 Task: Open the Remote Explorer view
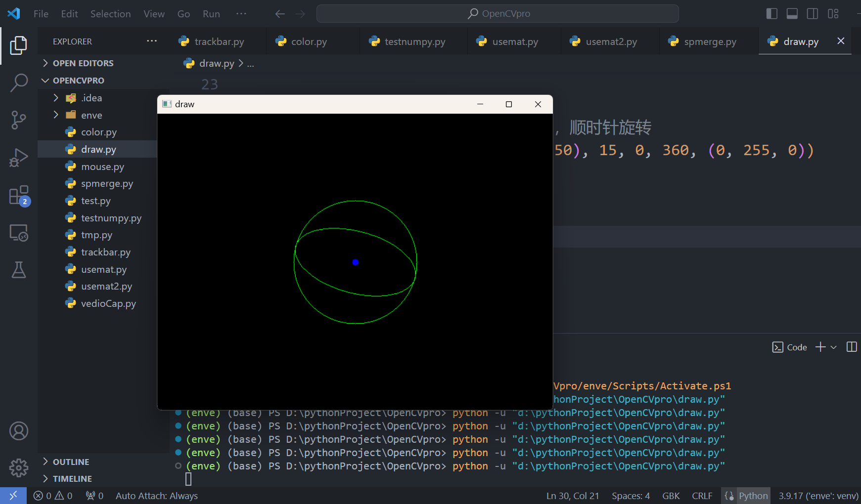19,233
